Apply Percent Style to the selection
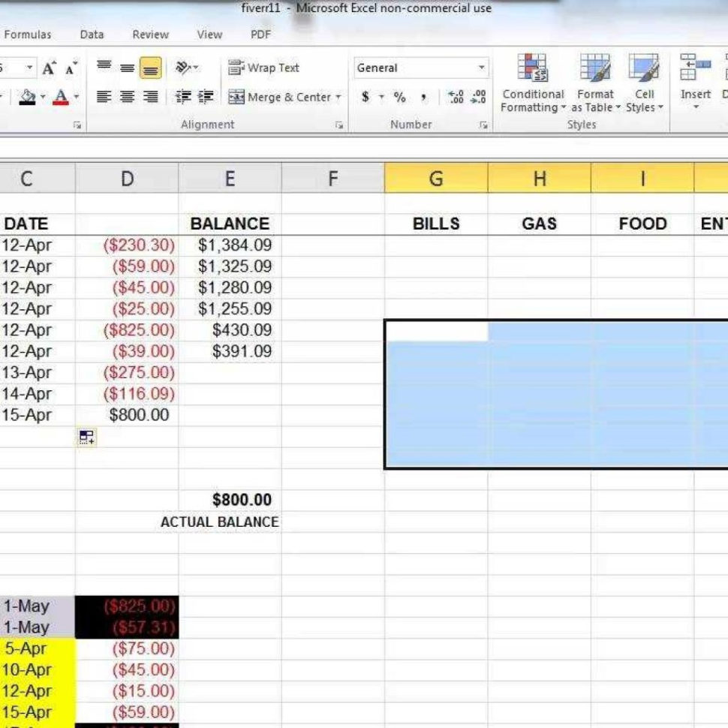 pyautogui.click(x=400, y=96)
